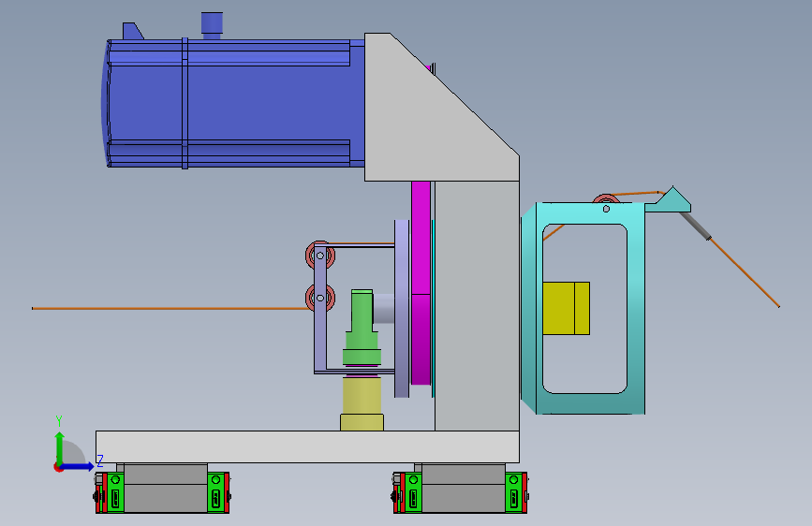Viewport: 812px width, 526px height.
Task: Select the lavender vertical disc plate
Action: (402, 309)
